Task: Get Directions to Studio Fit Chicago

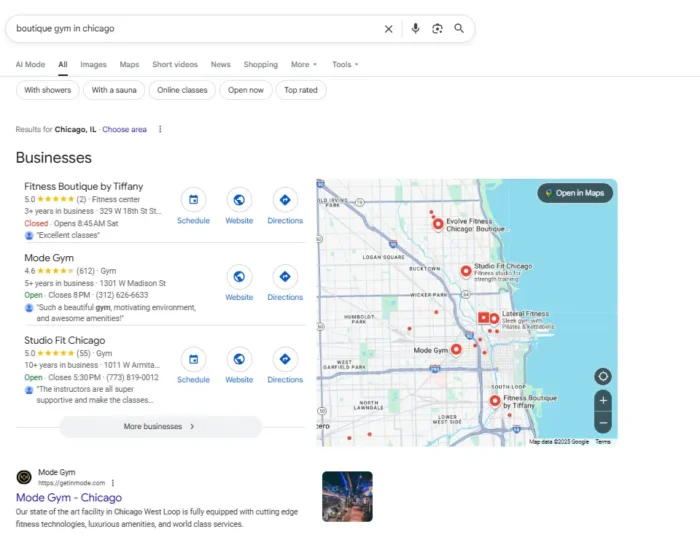Action: (x=285, y=359)
